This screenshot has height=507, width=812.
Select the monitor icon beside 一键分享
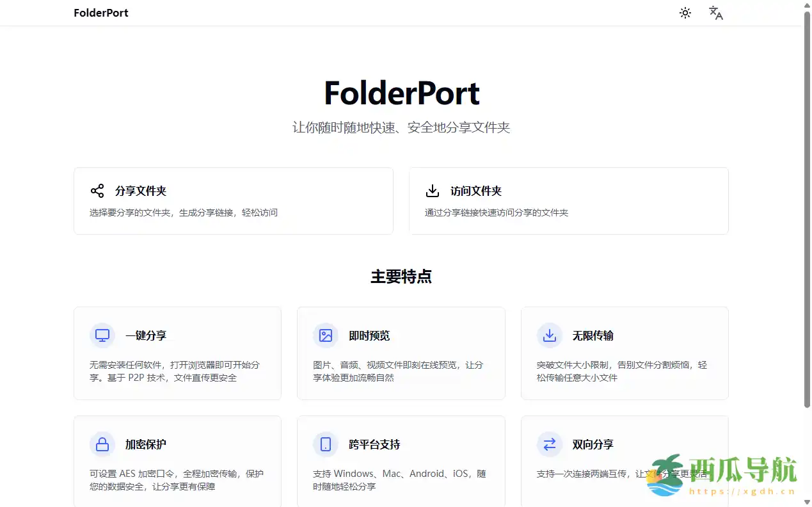[102, 335]
